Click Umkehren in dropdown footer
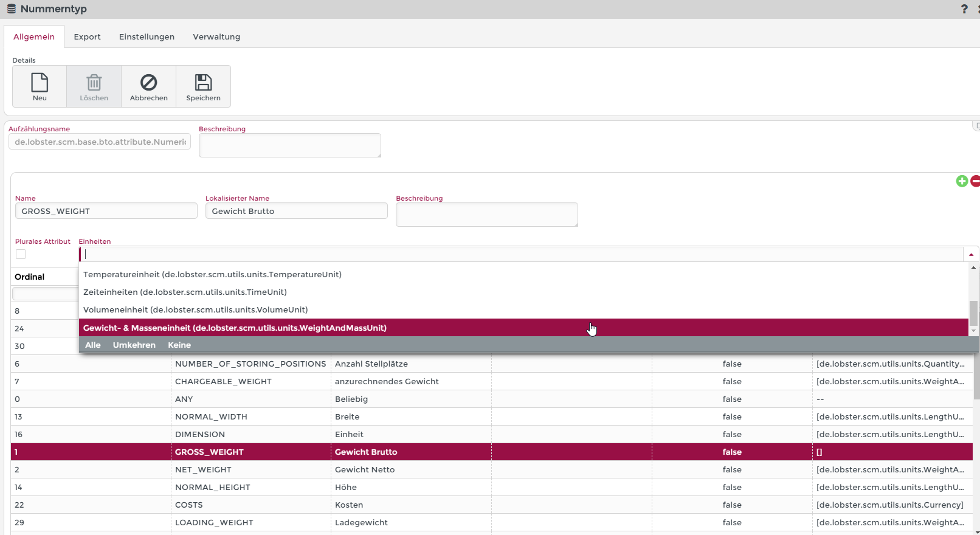Viewport: 980px width, 535px height. click(134, 345)
